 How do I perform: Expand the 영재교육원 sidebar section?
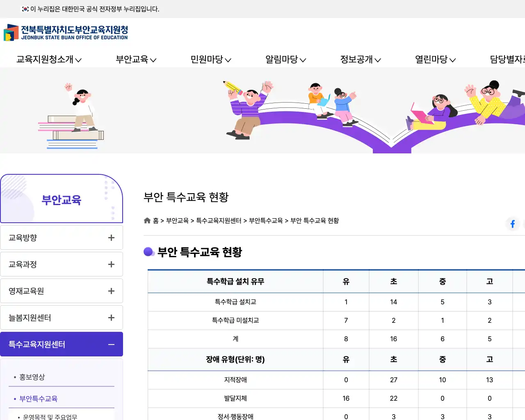tap(62, 291)
